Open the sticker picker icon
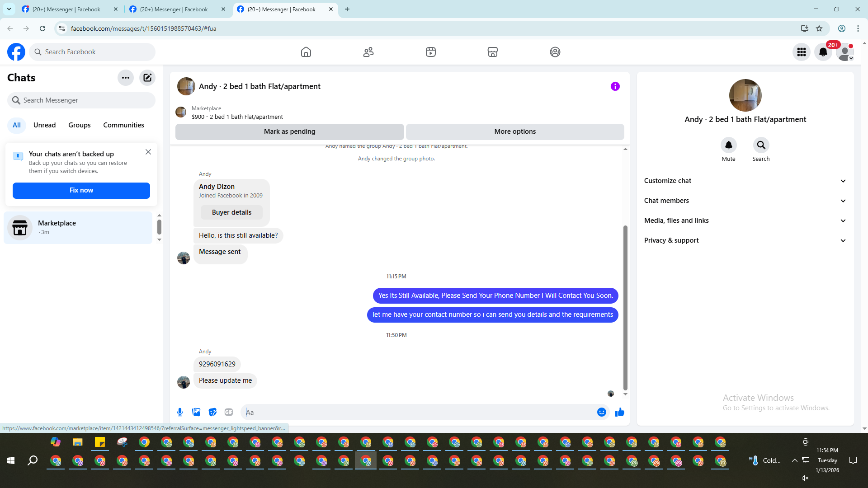868x488 pixels. 212,412
